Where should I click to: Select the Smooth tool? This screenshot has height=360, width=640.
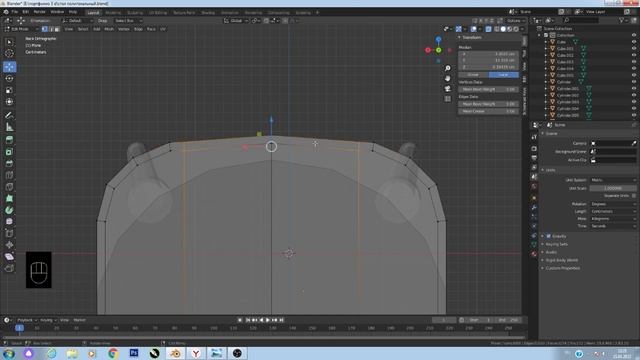(x=9, y=222)
